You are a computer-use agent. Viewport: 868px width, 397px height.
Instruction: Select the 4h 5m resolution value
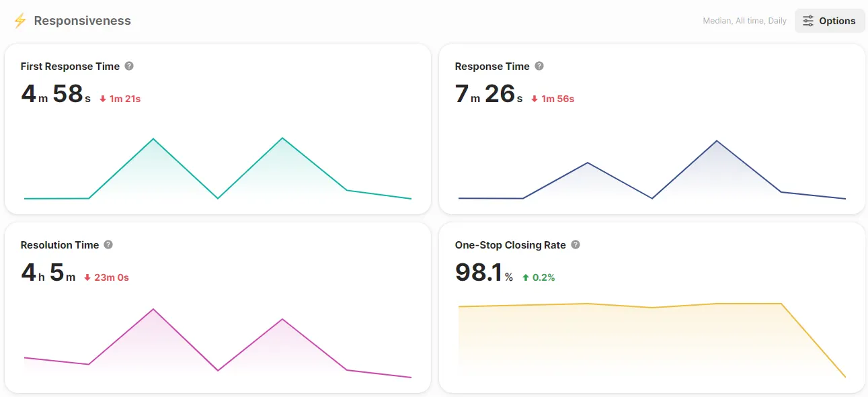coord(48,273)
